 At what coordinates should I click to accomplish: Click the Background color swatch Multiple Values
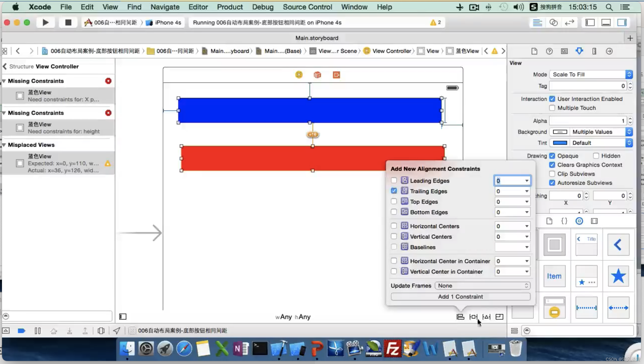[x=560, y=132]
